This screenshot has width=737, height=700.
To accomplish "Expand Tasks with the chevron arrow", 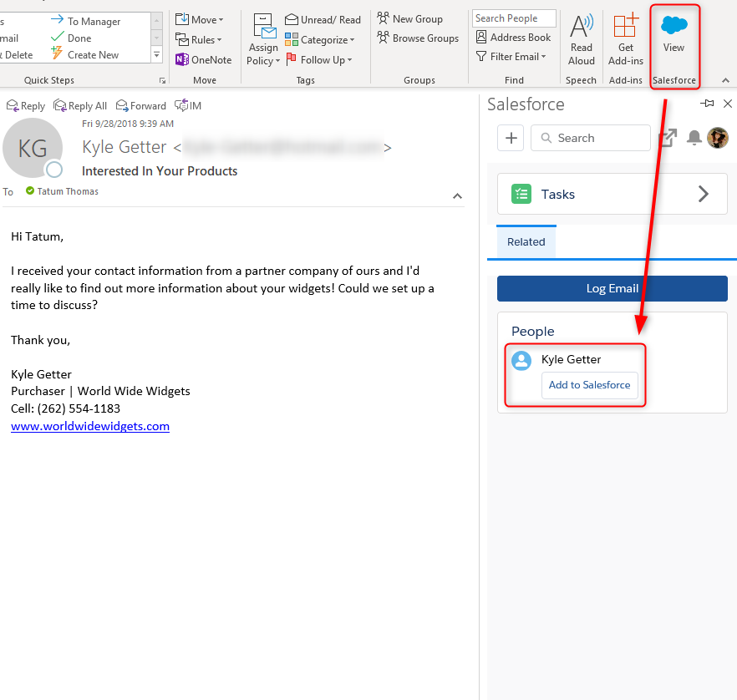I will [704, 194].
